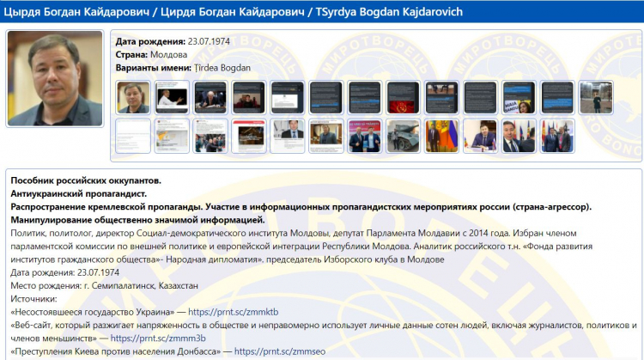Image resolution: width=644 pixels, height=360 pixels.
Task: Open thumbnail showing red flag with emblem
Action: (x=404, y=97)
